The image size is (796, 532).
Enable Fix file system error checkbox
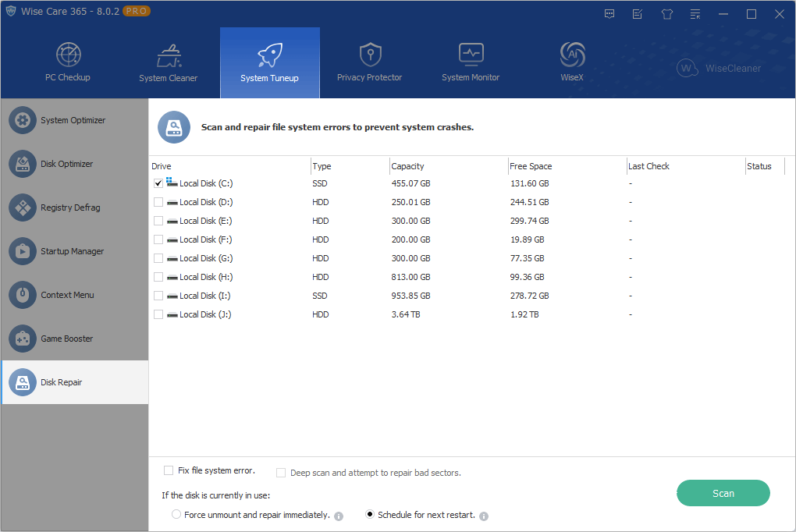click(169, 470)
